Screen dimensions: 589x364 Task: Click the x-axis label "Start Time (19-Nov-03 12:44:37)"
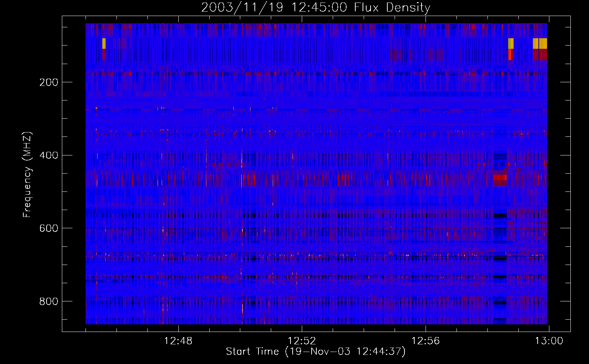(x=316, y=352)
